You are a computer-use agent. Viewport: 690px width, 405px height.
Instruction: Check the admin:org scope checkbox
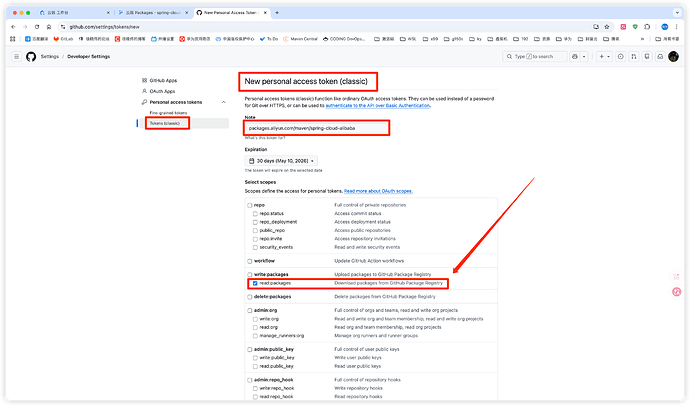pyautogui.click(x=250, y=310)
